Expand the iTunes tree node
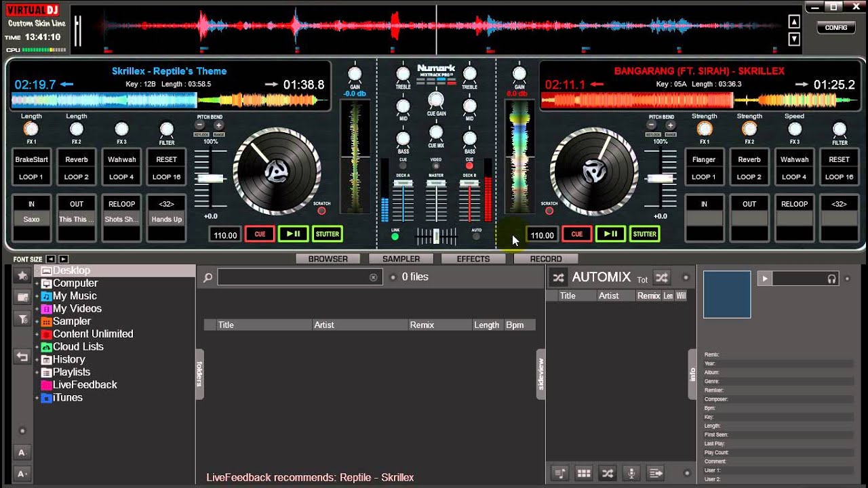Image resolution: width=868 pixels, height=488 pixels. coord(37,398)
